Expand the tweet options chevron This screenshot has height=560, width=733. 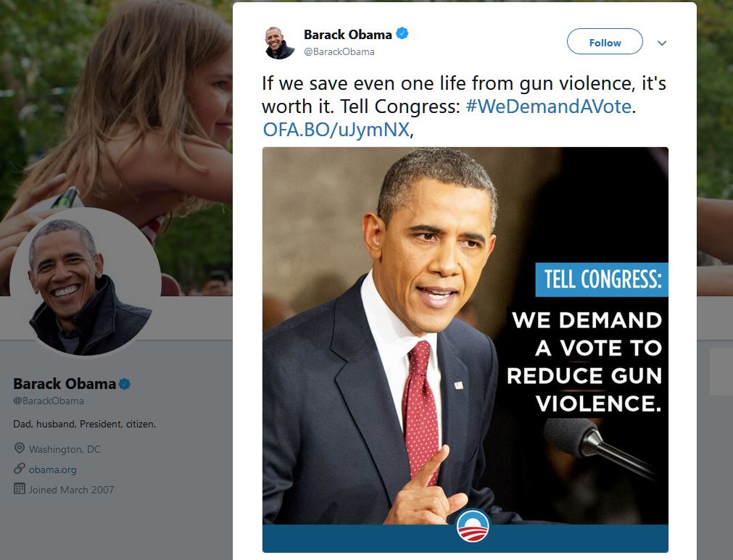point(661,43)
